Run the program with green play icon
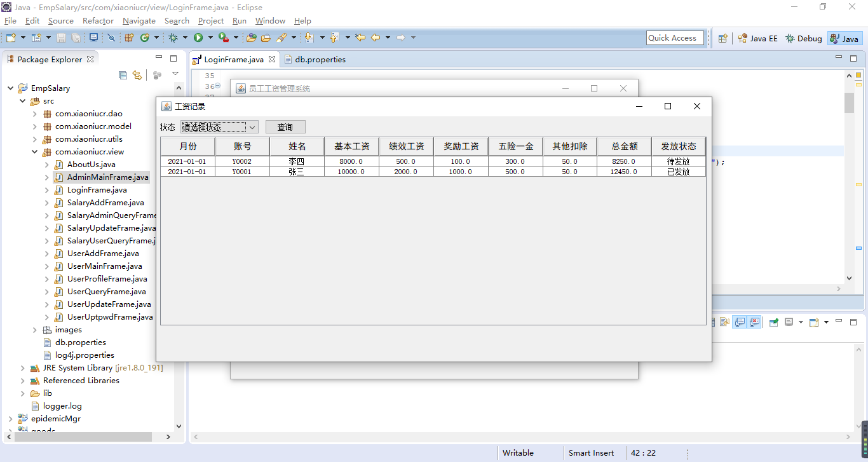The height and width of the screenshot is (462, 868). pyautogui.click(x=198, y=37)
